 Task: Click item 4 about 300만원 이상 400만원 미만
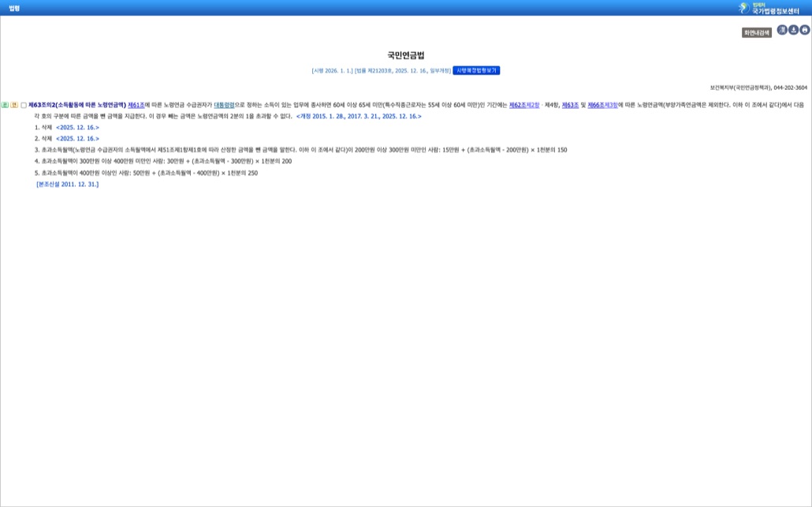pyautogui.click(x=163, y=162)
